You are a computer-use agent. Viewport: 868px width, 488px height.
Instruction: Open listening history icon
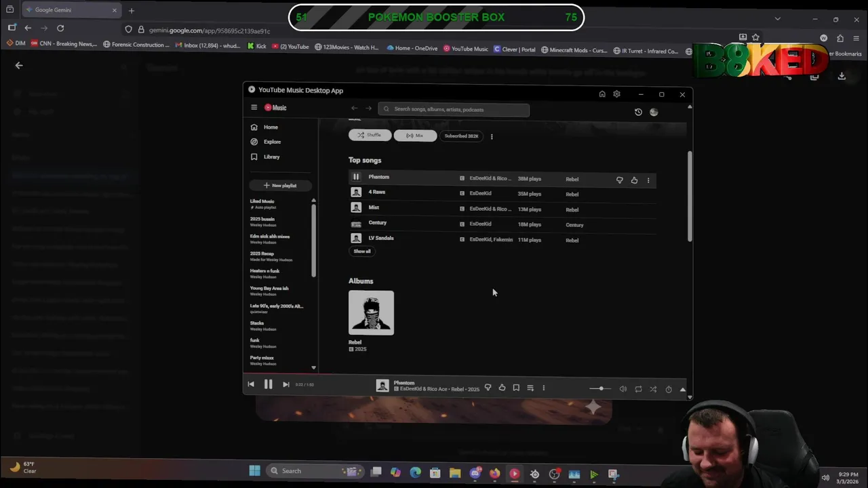638,112
